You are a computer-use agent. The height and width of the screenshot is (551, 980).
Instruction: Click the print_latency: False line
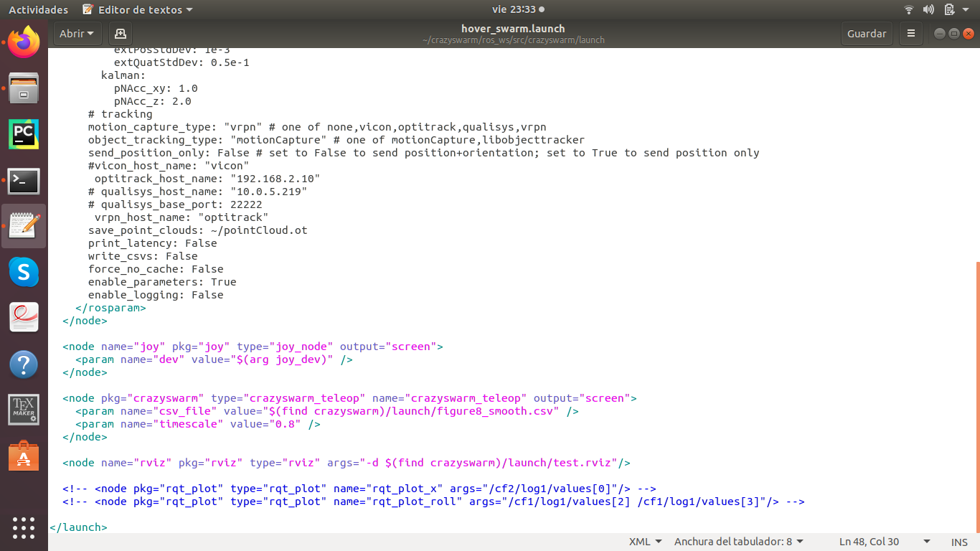coord(153,243)
